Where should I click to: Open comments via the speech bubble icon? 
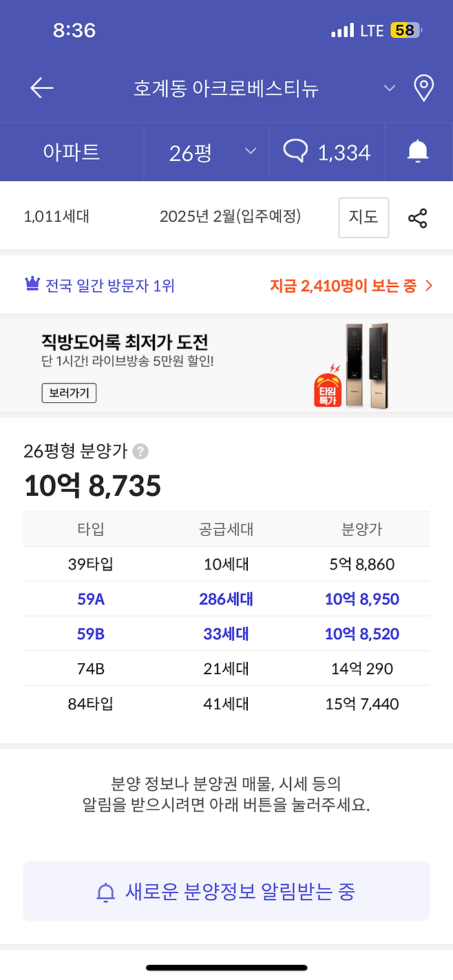[296, 152]
